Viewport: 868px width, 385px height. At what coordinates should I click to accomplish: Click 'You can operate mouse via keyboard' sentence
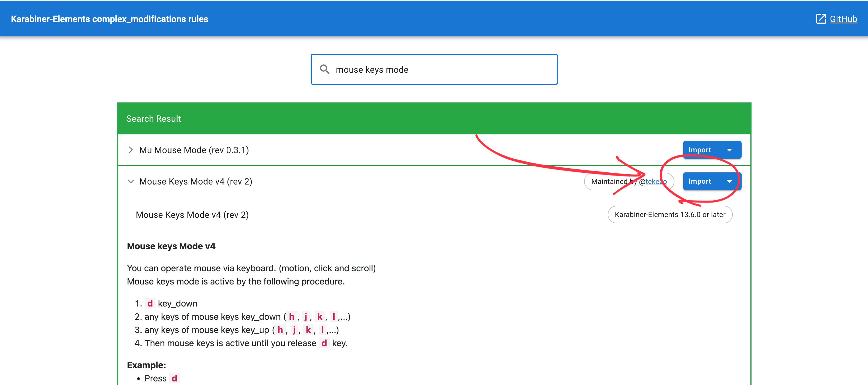[251, 268]
